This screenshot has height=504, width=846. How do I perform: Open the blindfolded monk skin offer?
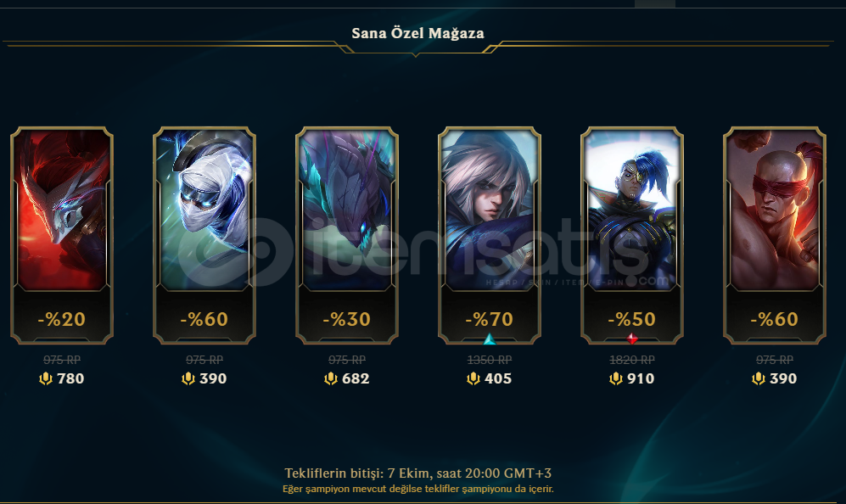pyautogui.click(x=774, y=235)
